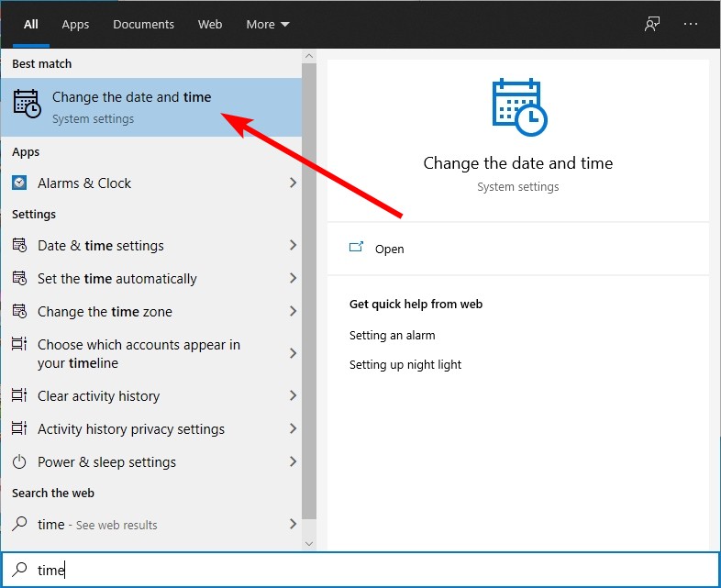Expand Change the time zone chevron
The image size is (721, 588).
(x=293, y=311)
